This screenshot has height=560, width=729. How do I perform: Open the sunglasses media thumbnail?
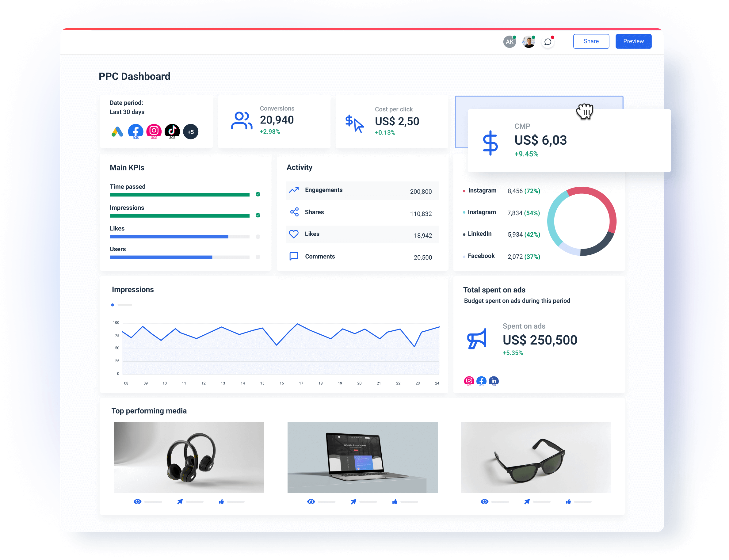[x=535, y=457]
